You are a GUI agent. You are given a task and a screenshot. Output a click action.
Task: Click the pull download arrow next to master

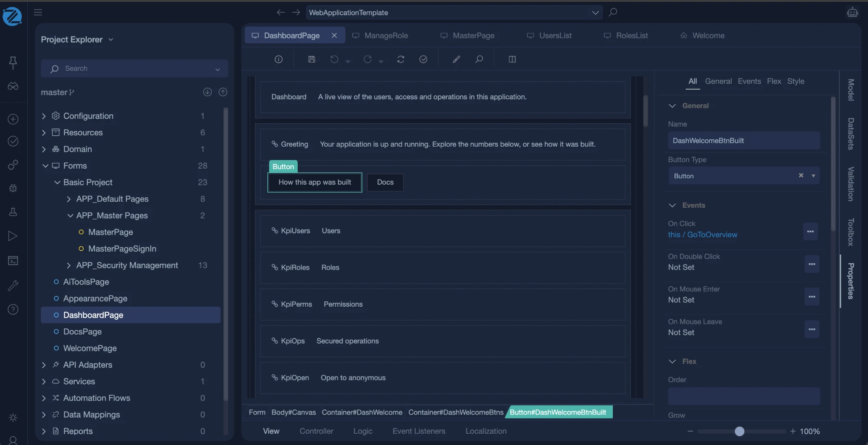coord(207,92)
